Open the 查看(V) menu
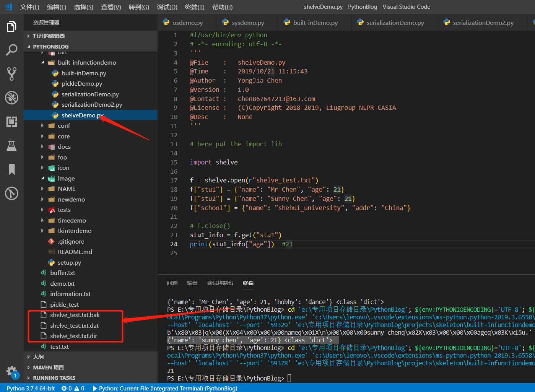This screenshot has width=535, height=392. coord(111,7)
